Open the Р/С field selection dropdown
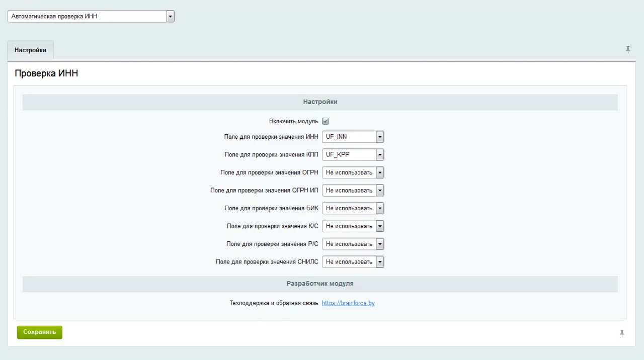This screenshot has width=644, height=360. (353, 244)
